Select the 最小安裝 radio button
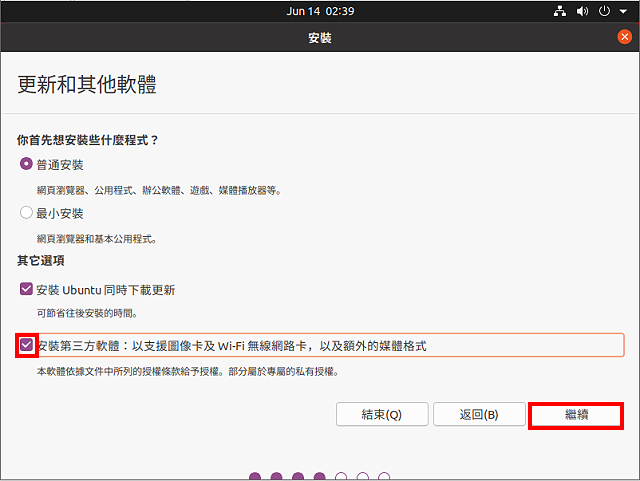The height and width of the screenshot is (481, 640). pyautogui.click(x=26, y=213)
